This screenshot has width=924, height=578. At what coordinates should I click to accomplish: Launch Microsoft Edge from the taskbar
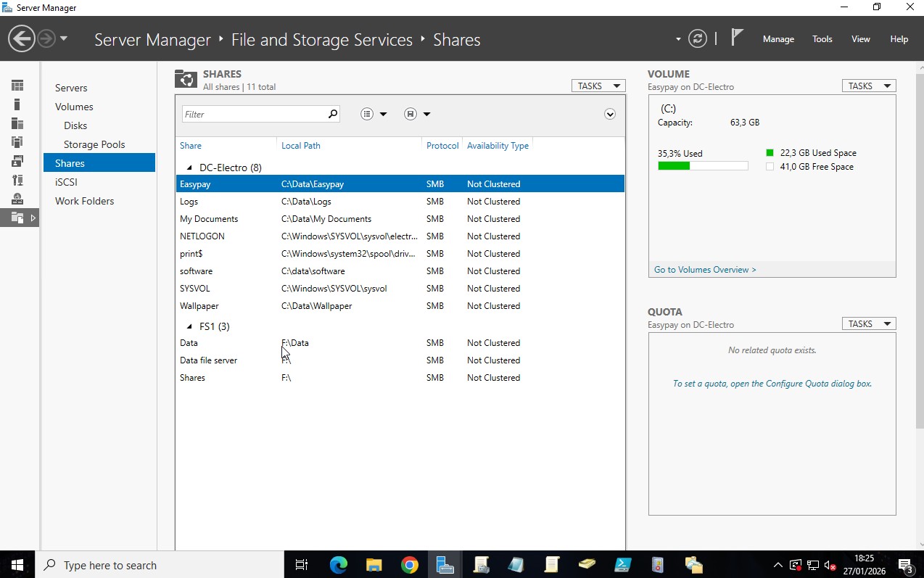tap(339, 565)
